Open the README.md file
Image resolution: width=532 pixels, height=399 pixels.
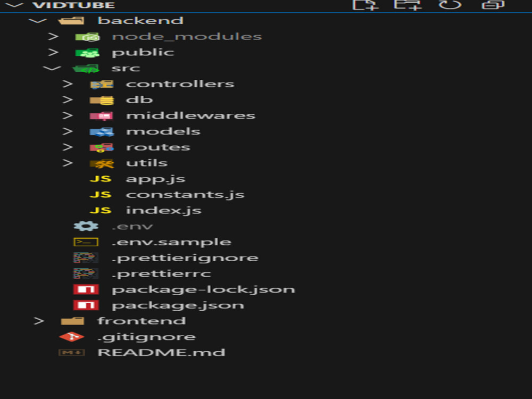pyautogui.click(x=161, y=353)
